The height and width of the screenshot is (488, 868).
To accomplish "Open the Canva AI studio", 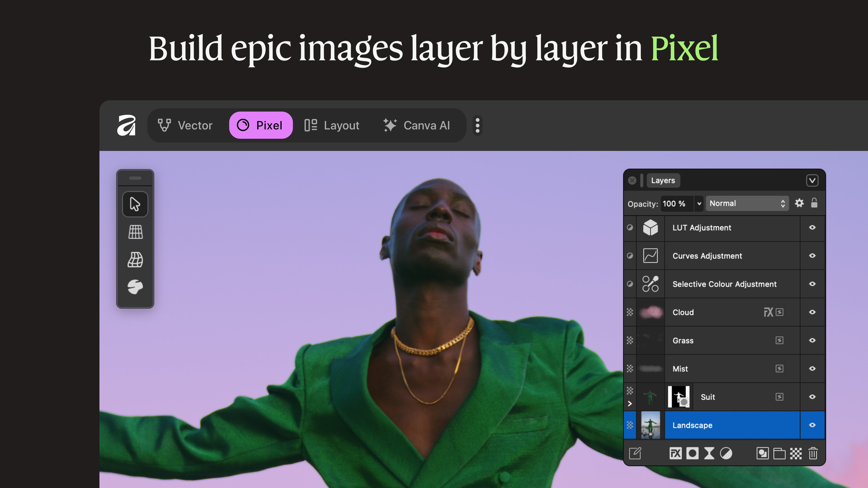I will (416, 125).
